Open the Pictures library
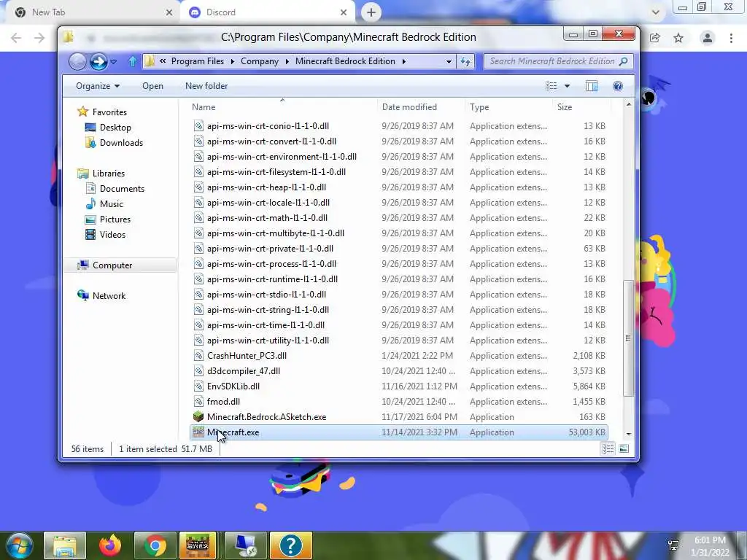The height and width of the screenshot is (560, 747). [x=115, y=219]
